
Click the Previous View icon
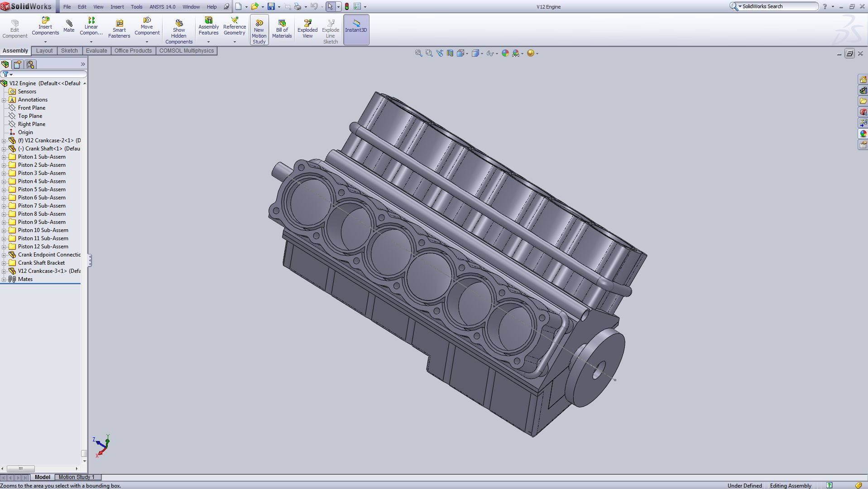click(439, 53)
